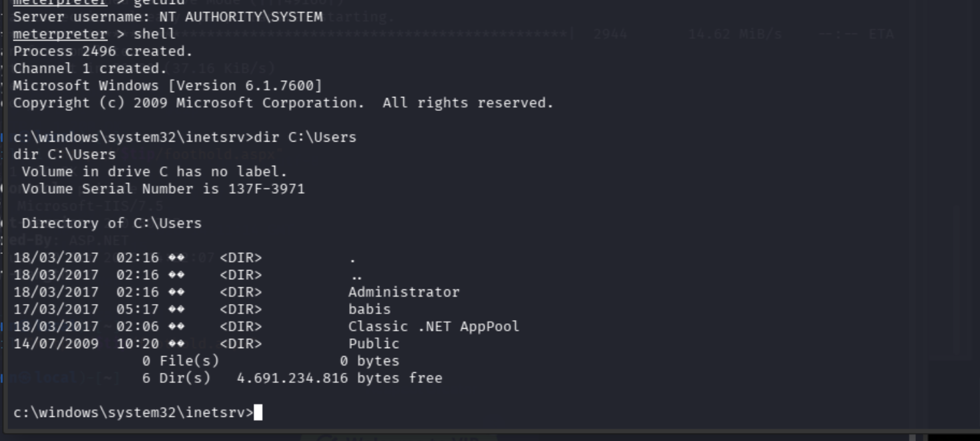
Task: Select 'Classic .NET AppPool' directory name
Action: point(434,327)
